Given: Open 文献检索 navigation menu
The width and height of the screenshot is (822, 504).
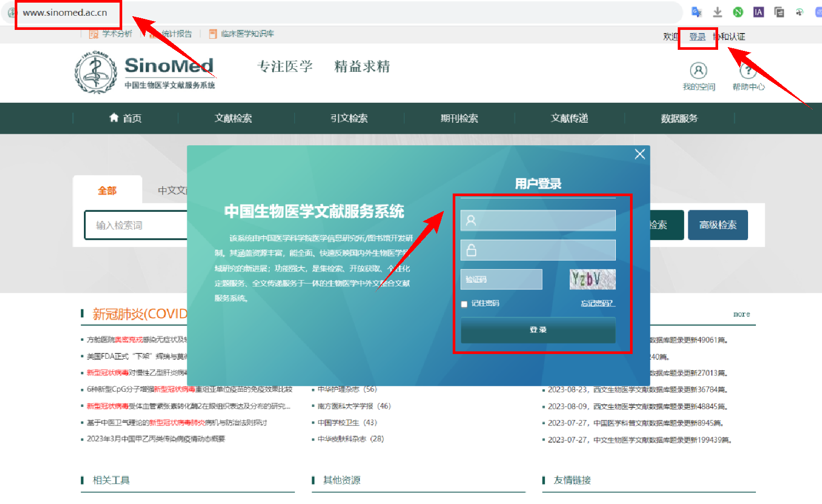Looking at the screenshot, I should click(233, 118).
